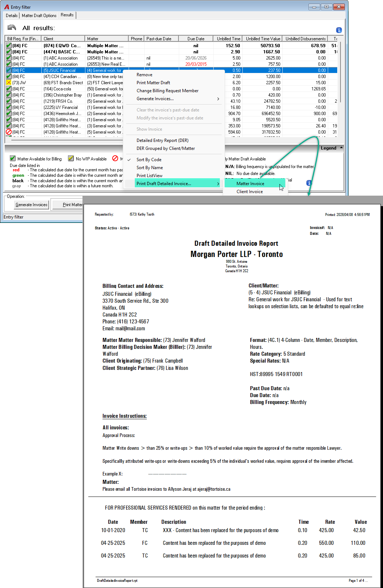Click the status icon on the FRSH Co. row
The width and height of the screenshot is (383, 588).
[9, 101]
